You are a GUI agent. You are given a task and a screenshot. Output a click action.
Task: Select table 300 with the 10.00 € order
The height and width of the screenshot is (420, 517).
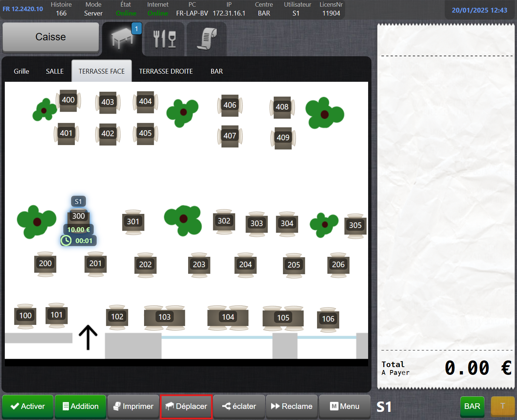pos(78,216)
